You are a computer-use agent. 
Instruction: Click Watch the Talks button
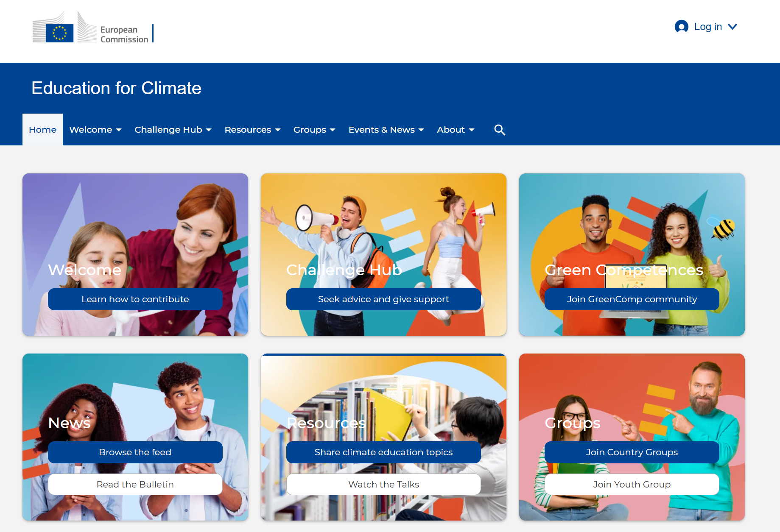click(383, 485)
